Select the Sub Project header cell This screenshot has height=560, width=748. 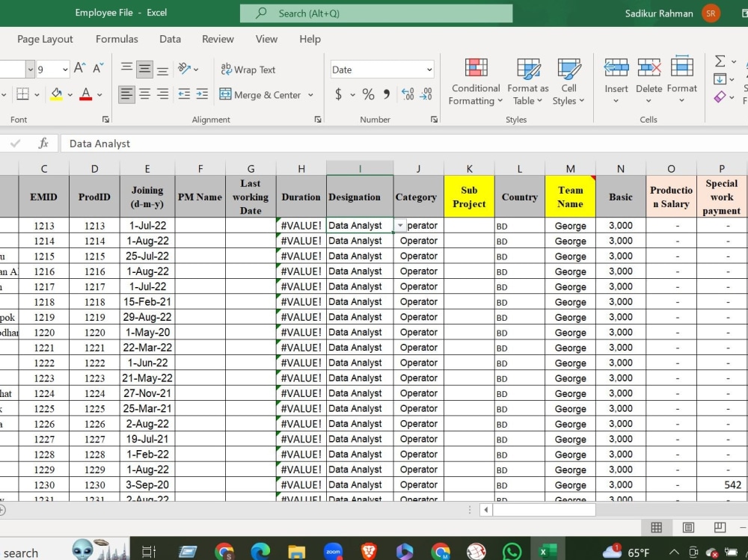click(x=469, y=197)
